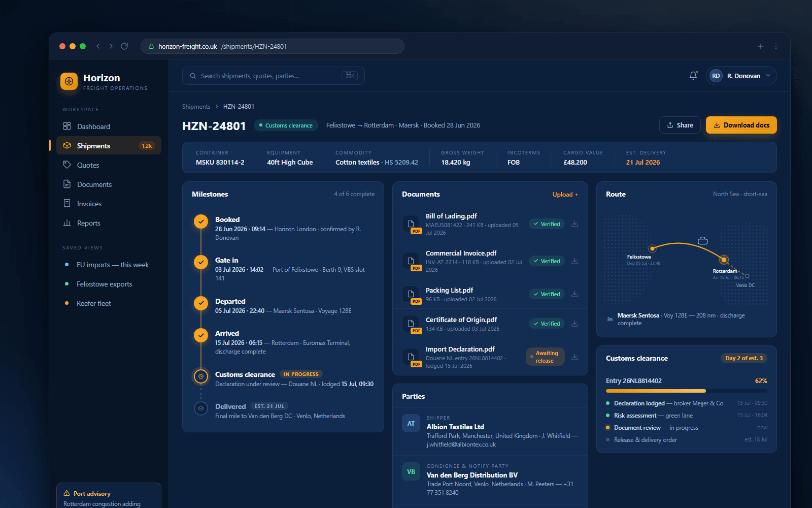Click Albion Textiles Ltd shipper name

455,427
